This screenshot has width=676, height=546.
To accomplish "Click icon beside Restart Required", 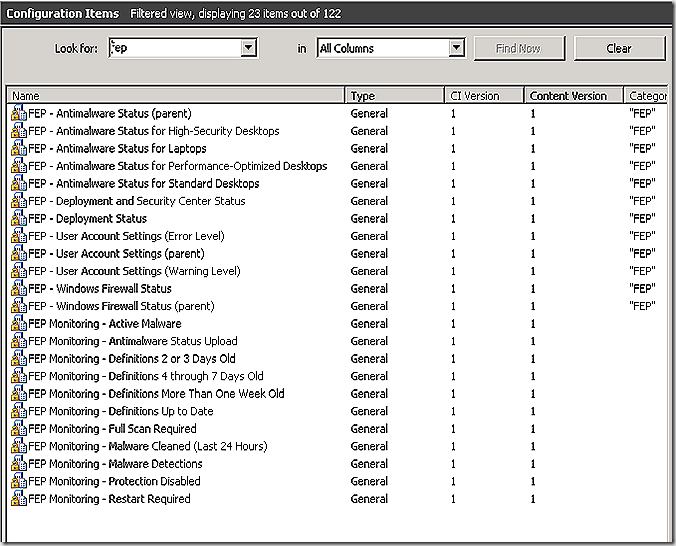I will tap(19, 499).
